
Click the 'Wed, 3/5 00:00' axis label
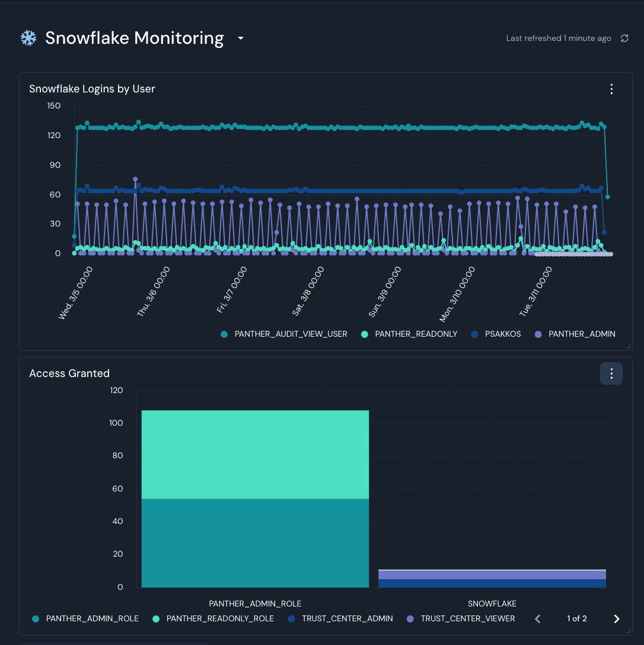pos(76,292)
